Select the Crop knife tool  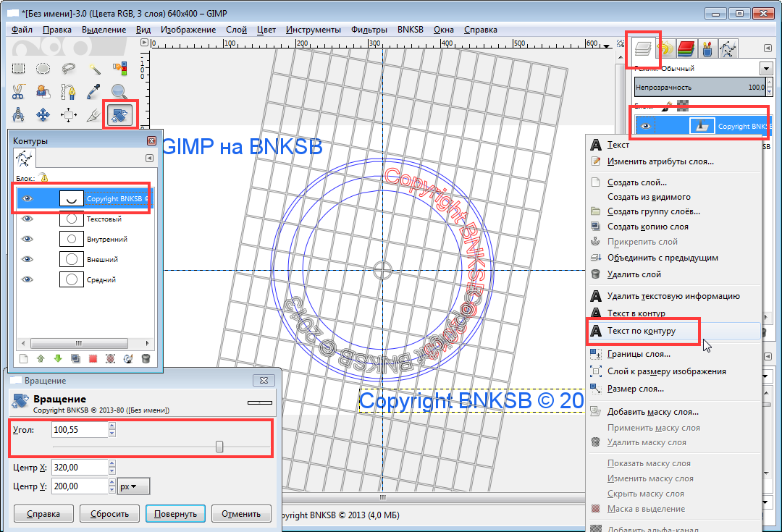click(x=94, y=115)
